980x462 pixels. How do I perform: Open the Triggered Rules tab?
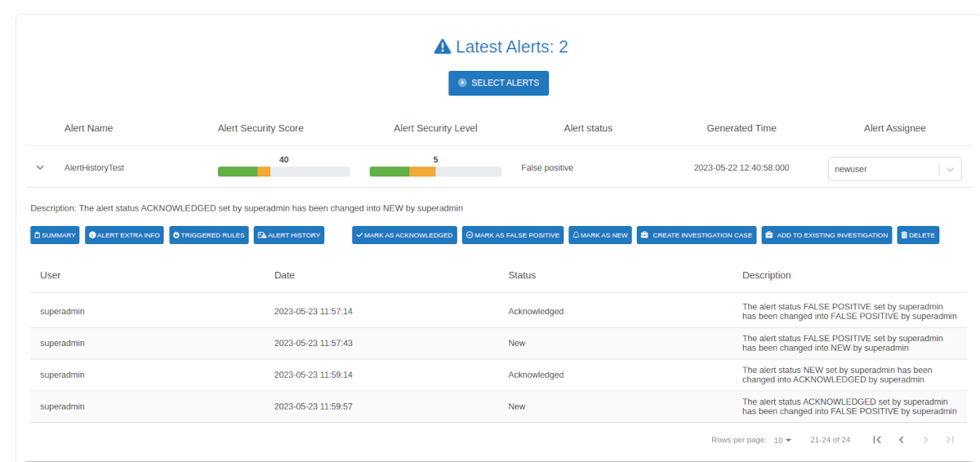pos(209,235)
